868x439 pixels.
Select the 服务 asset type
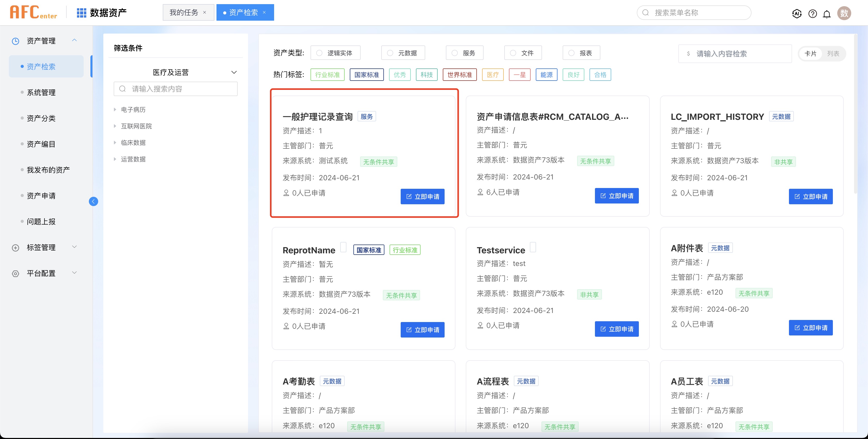[465, 53]
